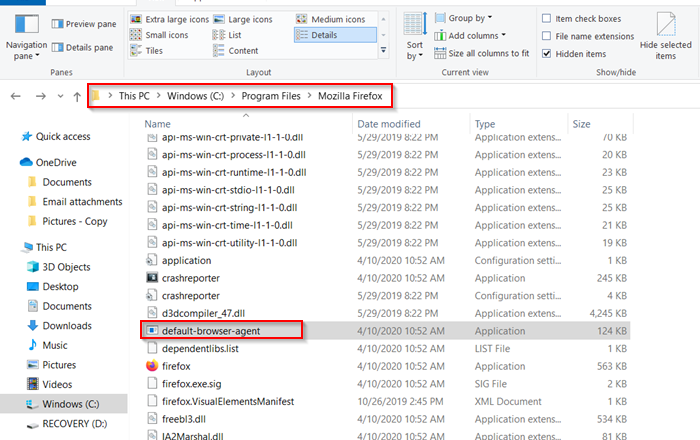Open the recent locations dropdown
The image size is (700, 440).
pos(60,96)
